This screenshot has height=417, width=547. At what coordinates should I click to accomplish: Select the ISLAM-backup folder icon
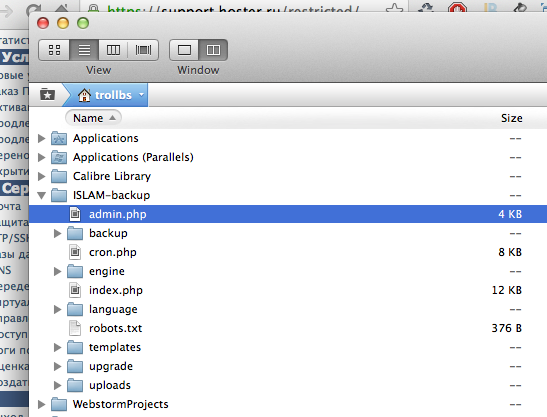click(x=59, y=195)
